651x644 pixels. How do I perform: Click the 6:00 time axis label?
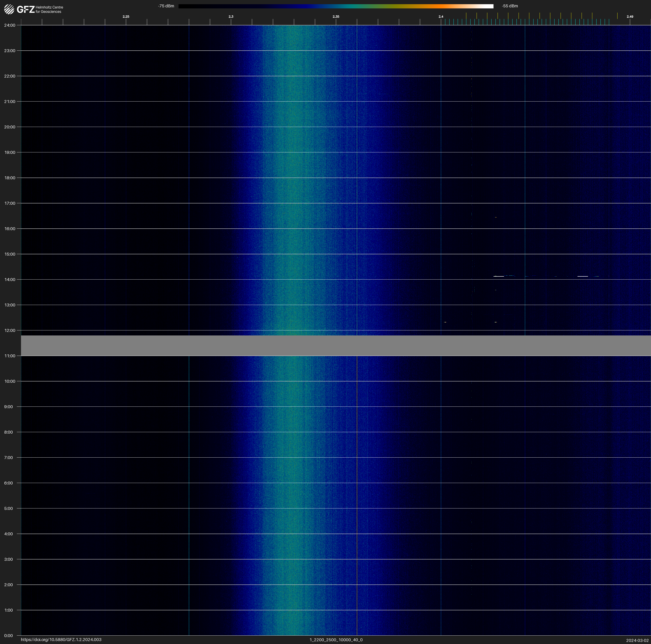click(x=8, y=483)
